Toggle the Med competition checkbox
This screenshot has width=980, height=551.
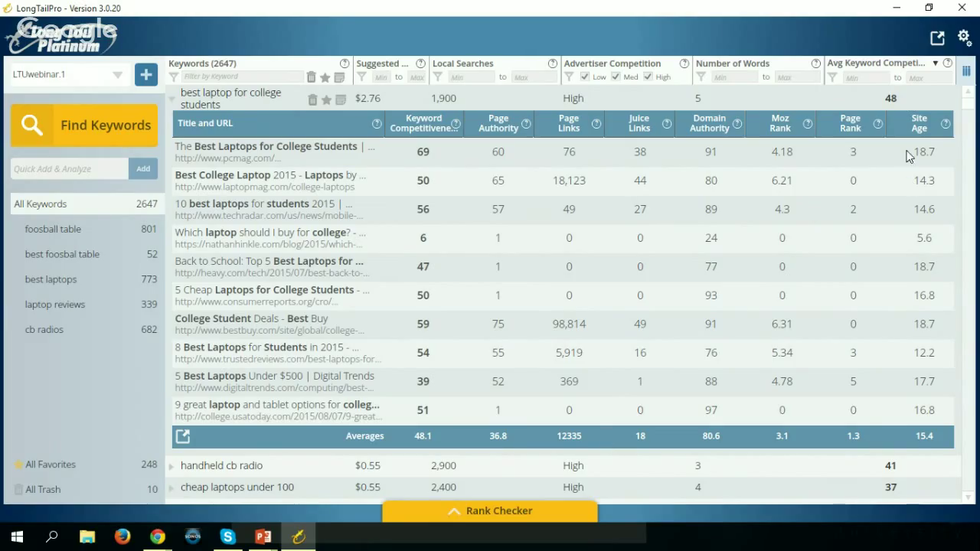coord(616,77)
